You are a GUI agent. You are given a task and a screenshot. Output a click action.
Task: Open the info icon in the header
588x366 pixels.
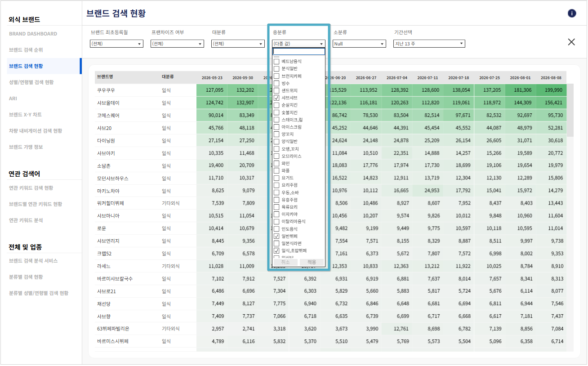tap(572, 13)
